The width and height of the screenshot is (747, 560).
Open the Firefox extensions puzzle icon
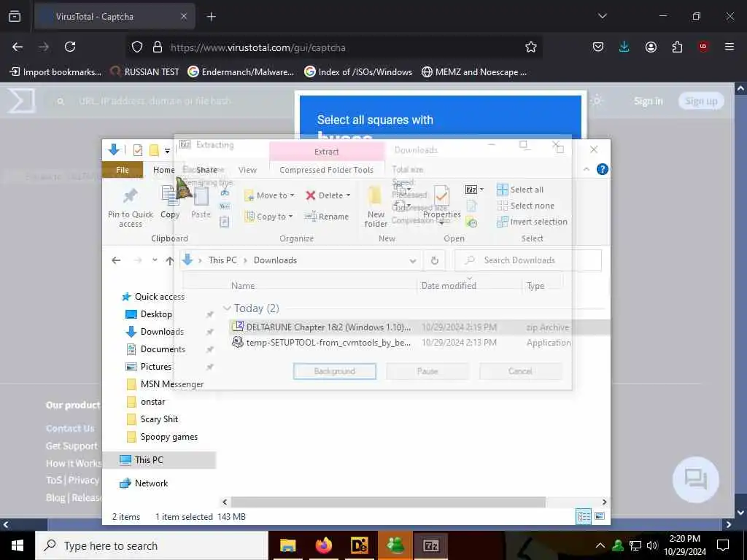coord(677,47)
